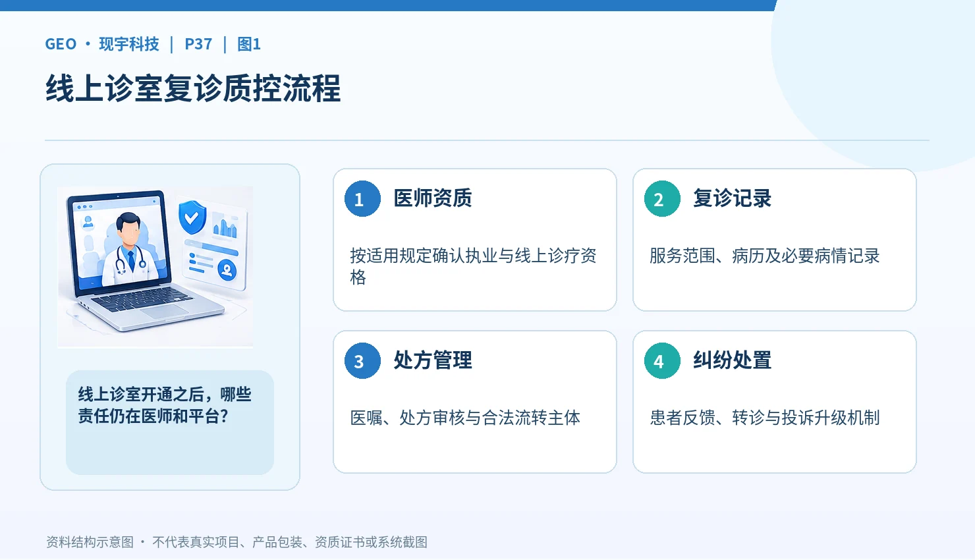
Task: Click the GEO label in the header
Action: tap(61, 44)
